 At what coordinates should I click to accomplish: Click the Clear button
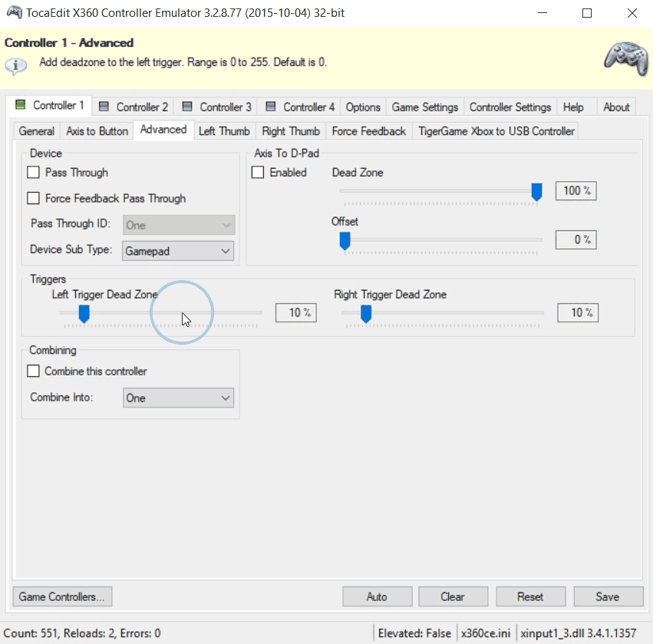point(453,596)
